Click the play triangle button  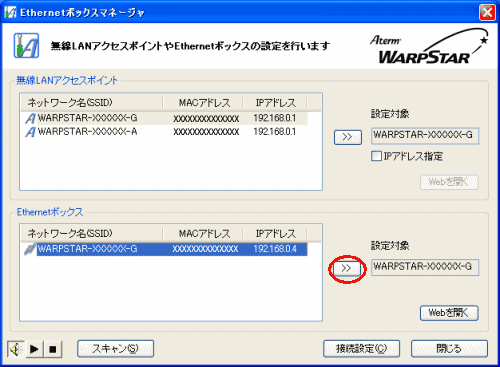pyautogui.click(x=34, y=349)
